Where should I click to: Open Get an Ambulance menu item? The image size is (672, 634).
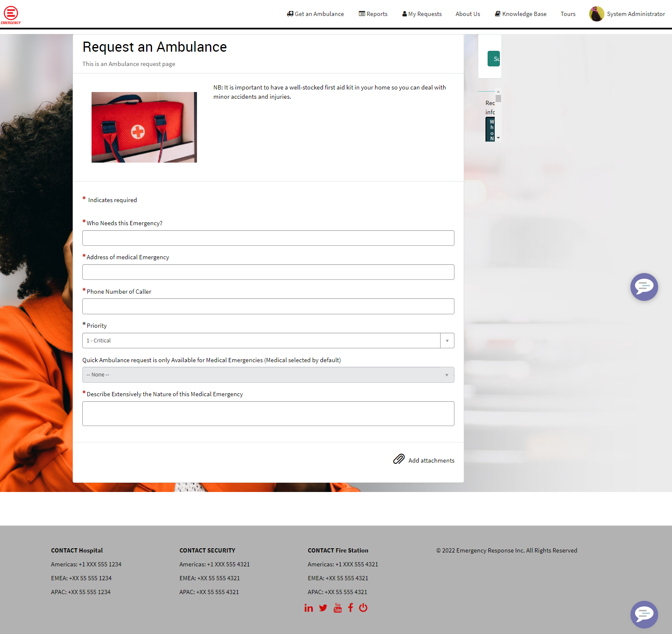tap(315, 14)
